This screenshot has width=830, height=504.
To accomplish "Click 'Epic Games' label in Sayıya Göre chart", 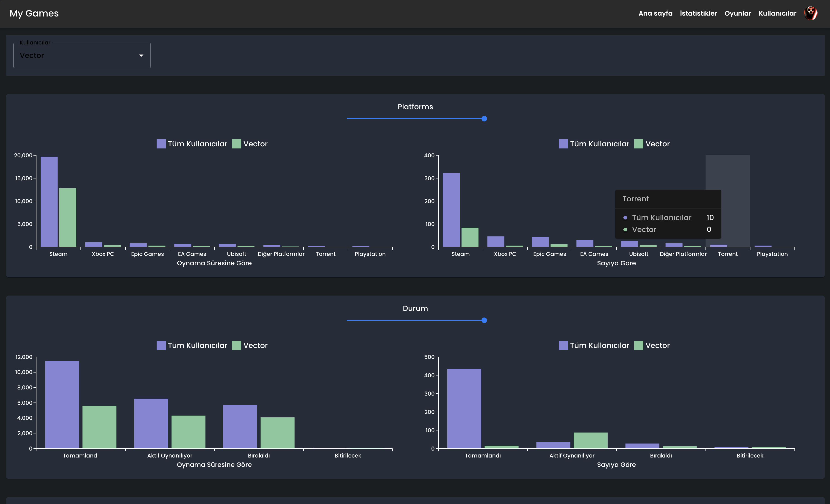I will pyautogui.click(x=549, y=254).
